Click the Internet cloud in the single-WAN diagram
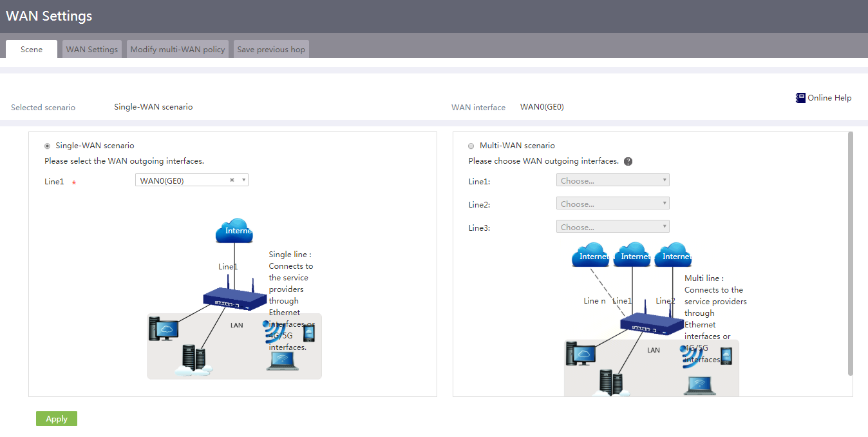The width and height of the screenshot is (868, 437). pos(234,230)
